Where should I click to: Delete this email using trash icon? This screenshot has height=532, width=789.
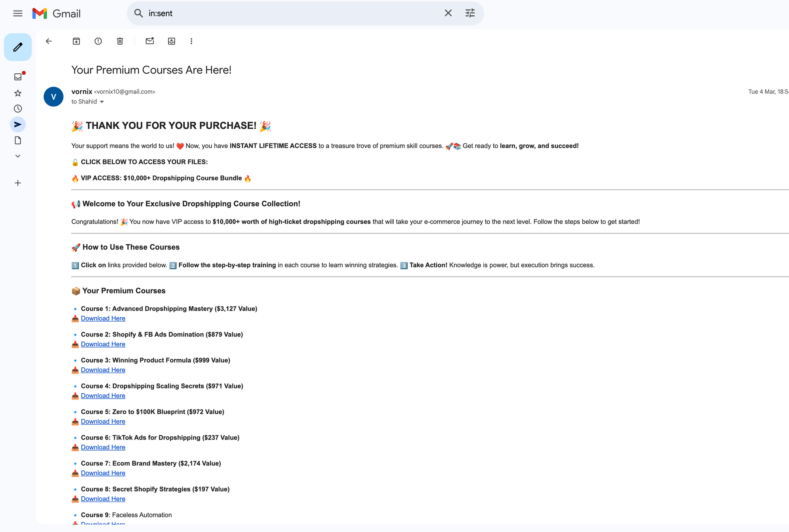click(120, 41)
